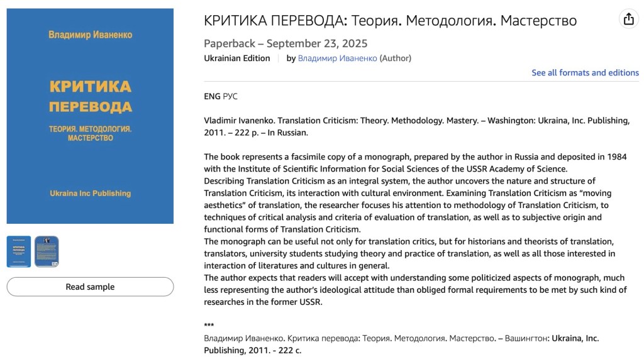The height and width of the screenshot is (362, 644).
Task: Click the ENG language label
Action: point(212,96)
